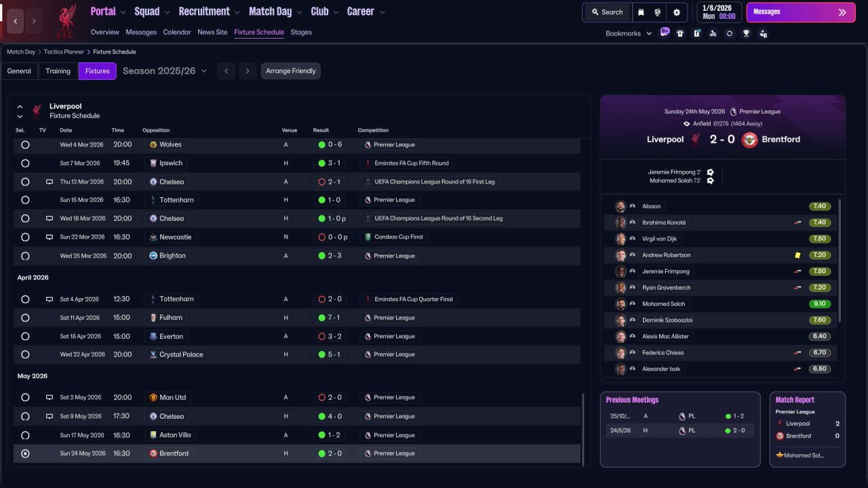This screenshot has height=488, width=868.
Task: Click the Aston Villa club badge
Action: tap(153, 435)
